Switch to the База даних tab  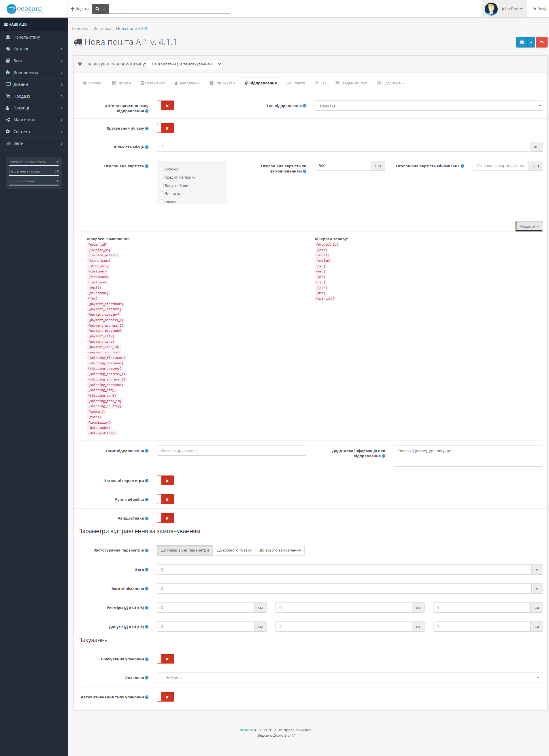click(153, 83)
